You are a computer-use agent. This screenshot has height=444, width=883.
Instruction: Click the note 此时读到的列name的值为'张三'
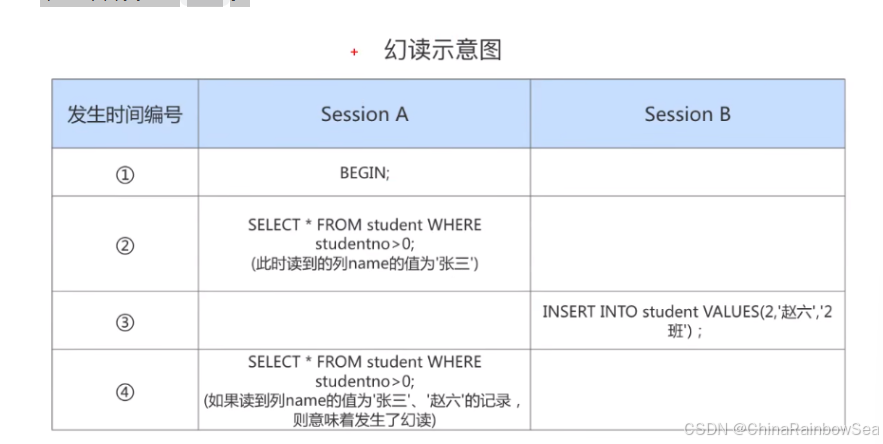coord(364,264)
